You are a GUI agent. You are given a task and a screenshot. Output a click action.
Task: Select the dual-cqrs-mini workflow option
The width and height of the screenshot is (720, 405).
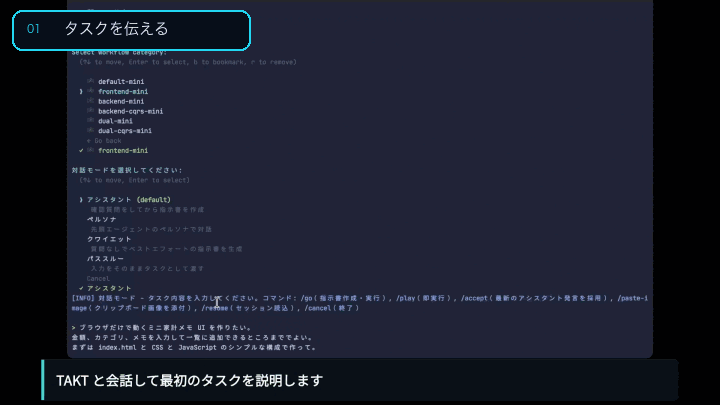coord(125,131)
